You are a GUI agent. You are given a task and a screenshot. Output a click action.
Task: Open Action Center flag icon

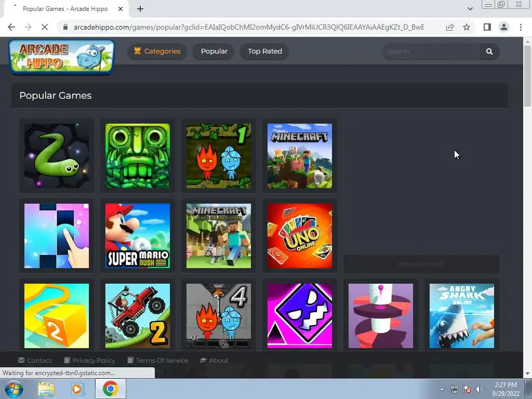(467, 389)
